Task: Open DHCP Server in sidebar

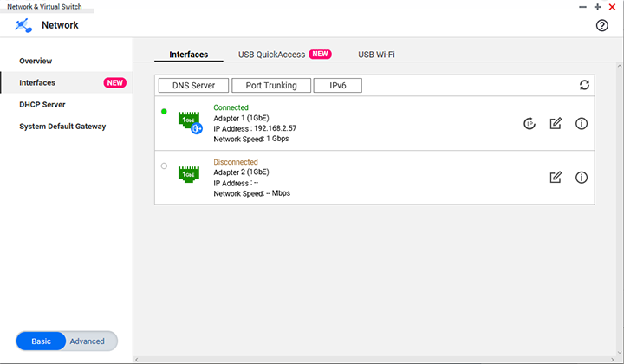Action: click(x=42, y=105)
